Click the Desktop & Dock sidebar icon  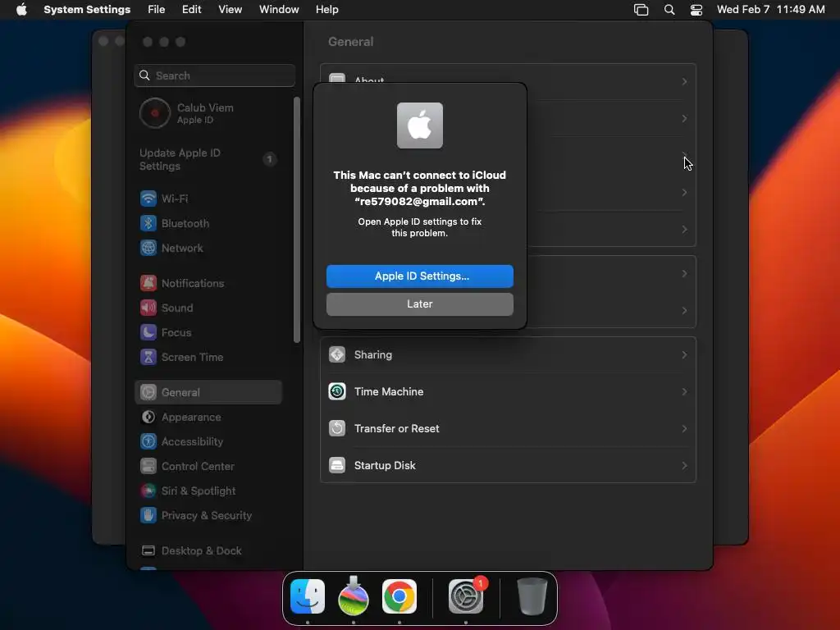(x=148, y=550)
